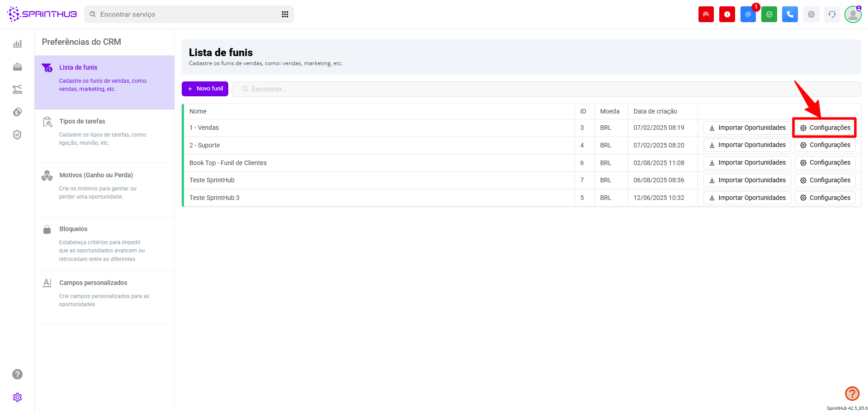The height and width of the screenshot is (412, 868).
Task: Open Campos personalizados preferences
Action: 93,283
